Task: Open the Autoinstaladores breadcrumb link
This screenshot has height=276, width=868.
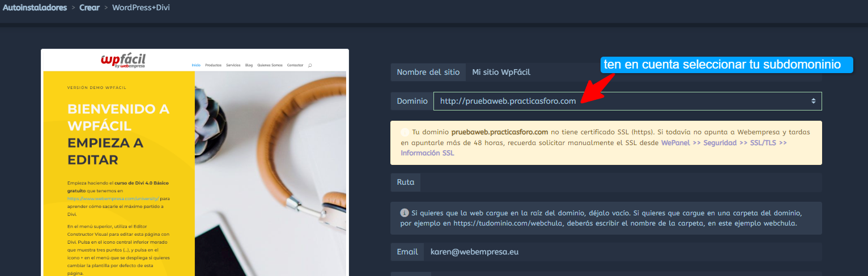Action: point(35,8)
